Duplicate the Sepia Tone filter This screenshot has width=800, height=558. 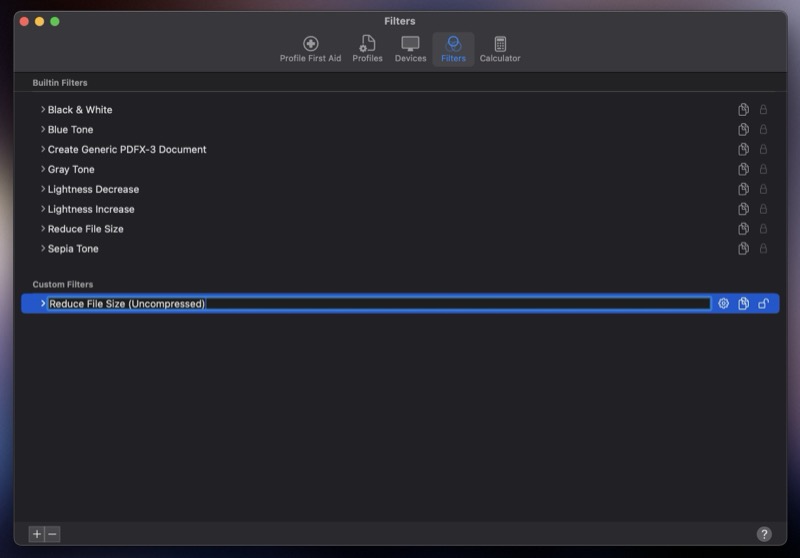(743, 248)
